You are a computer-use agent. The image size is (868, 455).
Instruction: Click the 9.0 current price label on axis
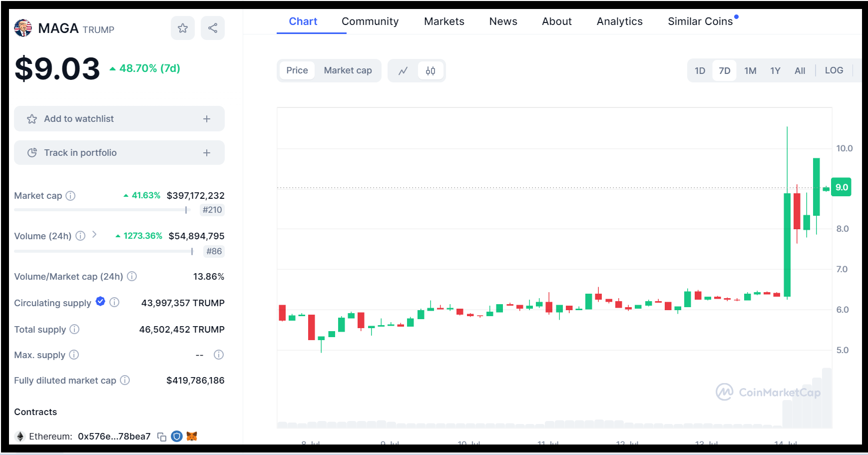point(842,187)
